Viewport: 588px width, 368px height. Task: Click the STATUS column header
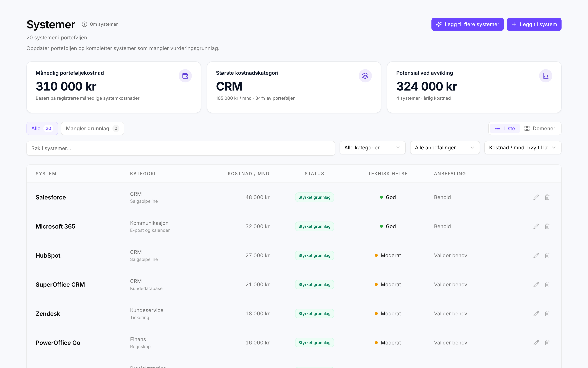point(314,174)
